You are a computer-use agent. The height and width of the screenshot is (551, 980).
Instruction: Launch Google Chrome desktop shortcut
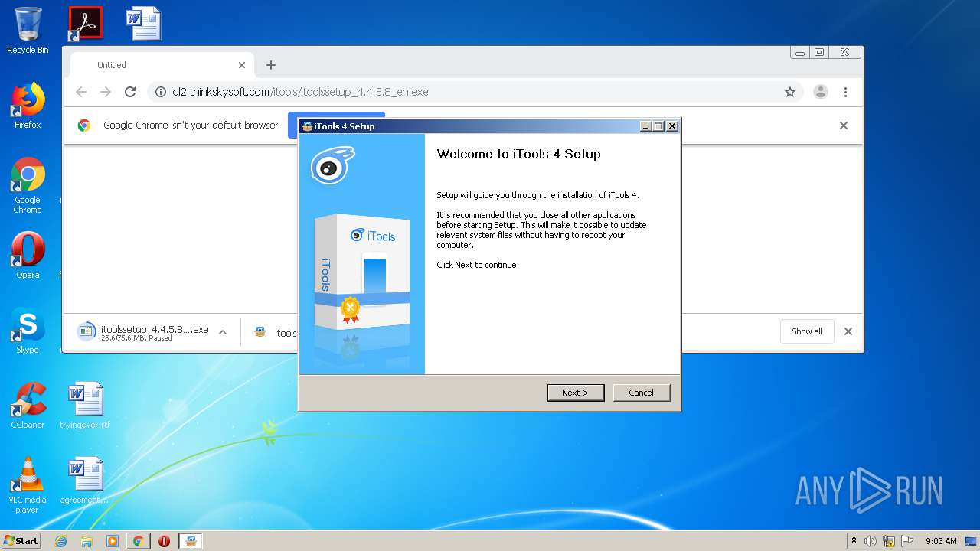[28, 185]
